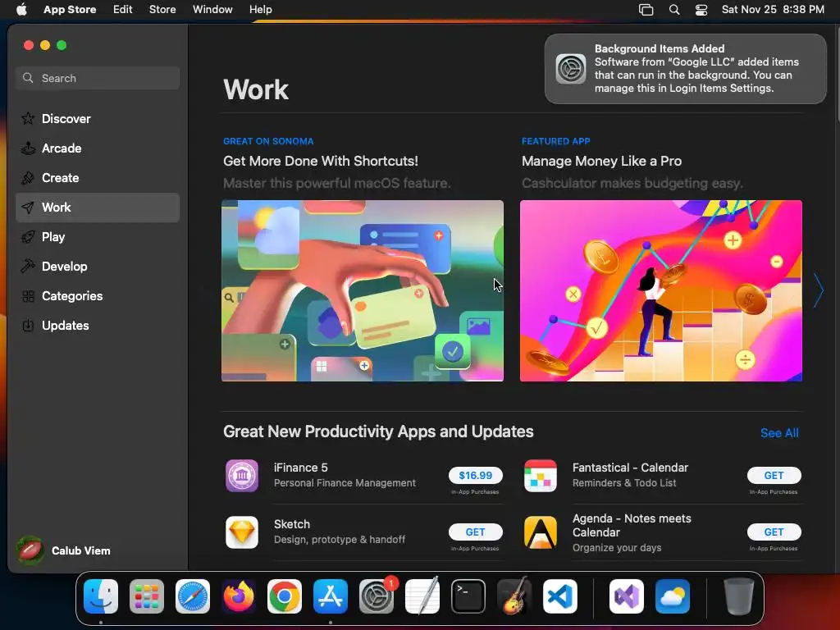Viewport: 840px width, 630px height.
Task: Open the Apple menu
Action: coord(21,9)
